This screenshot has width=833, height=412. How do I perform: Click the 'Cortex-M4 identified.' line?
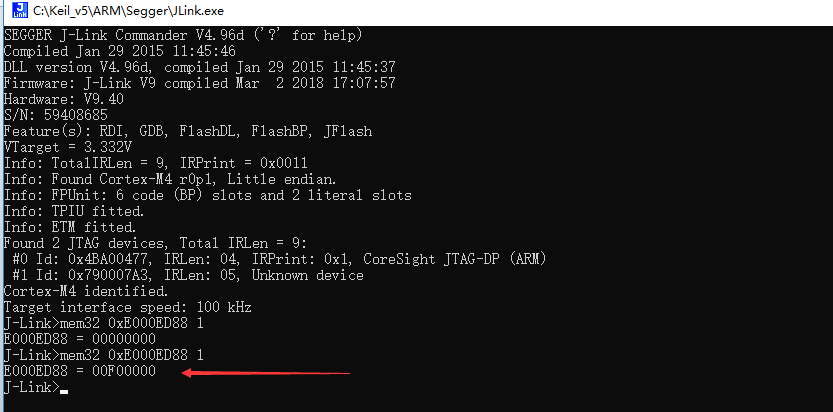tap(86, 291)
